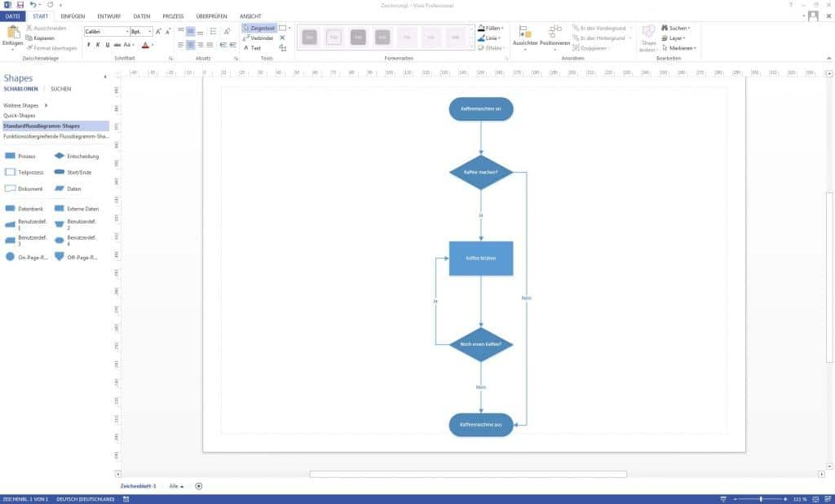Toggle bold formatting in the Schriftart group

tap(89, 44)
